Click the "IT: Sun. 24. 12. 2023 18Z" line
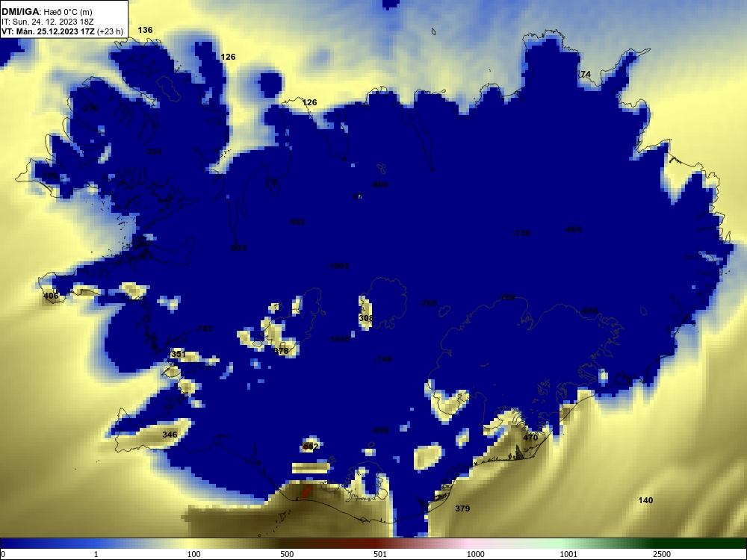 (x=46, y=22)
